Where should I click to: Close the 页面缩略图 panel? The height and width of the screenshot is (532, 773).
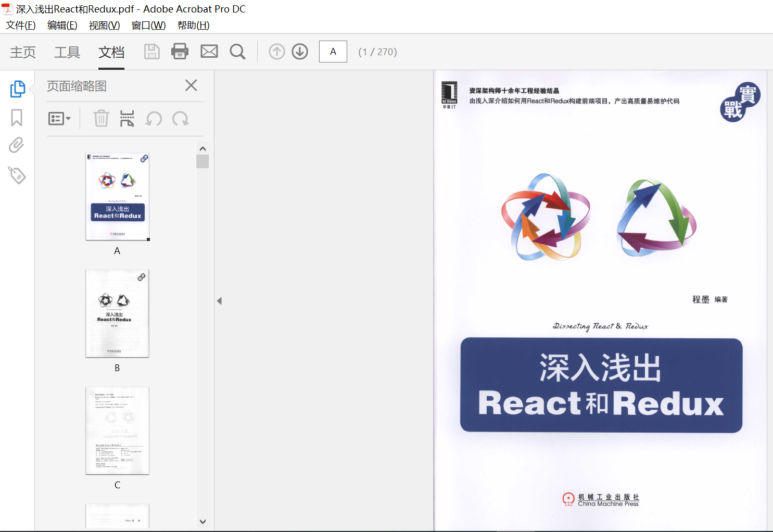click(x=191, y=85)
